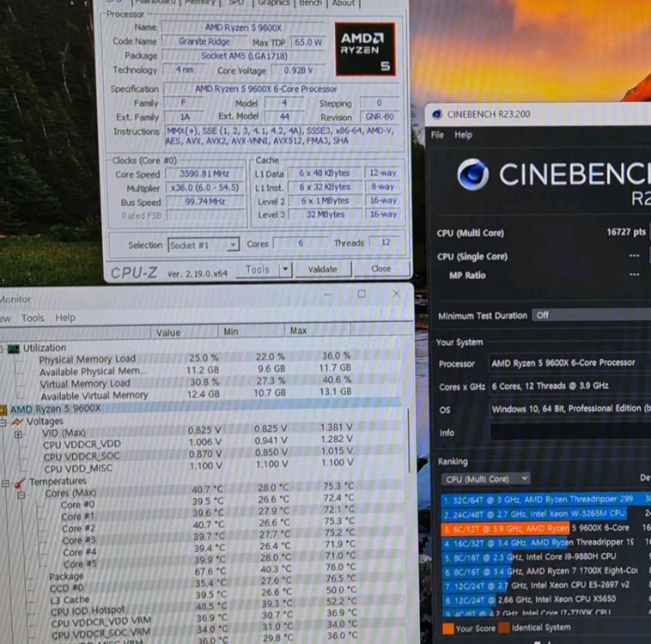The width and height of the screenshot is (651, 644).
Task: Open the Tools menu in HWMonitor
Action: [x=33, y=318]
